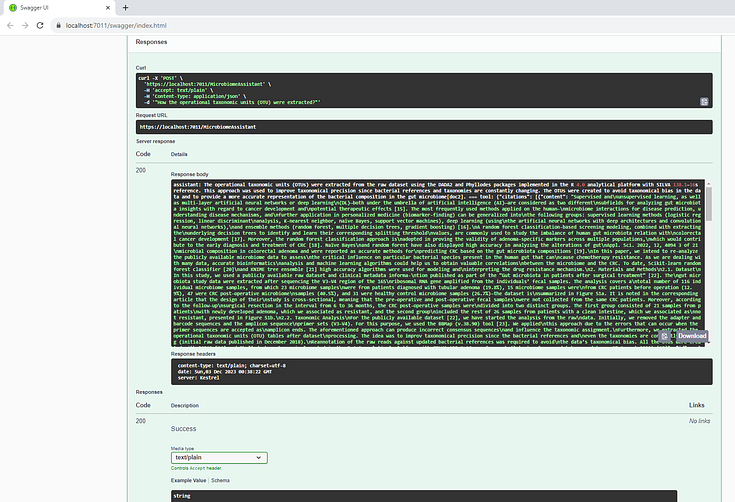This screenshot has width=735, height=502.
Task: Click the 'Server response' label
Action: 156,142
